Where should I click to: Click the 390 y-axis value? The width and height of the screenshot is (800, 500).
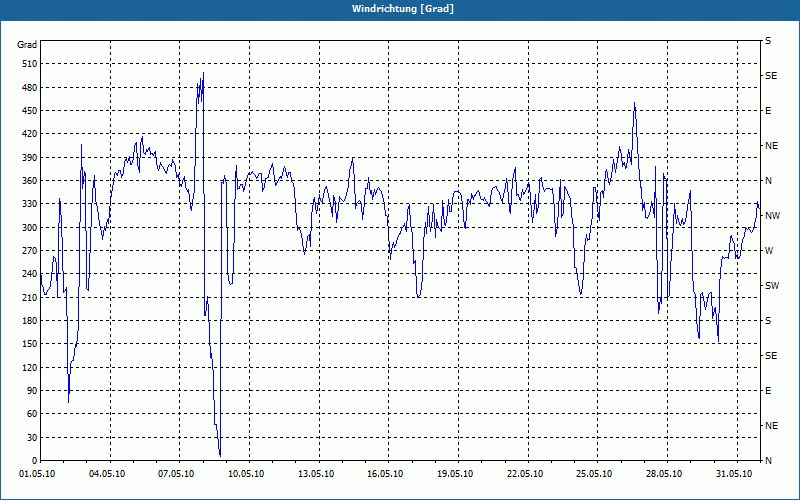click(30, 158)
